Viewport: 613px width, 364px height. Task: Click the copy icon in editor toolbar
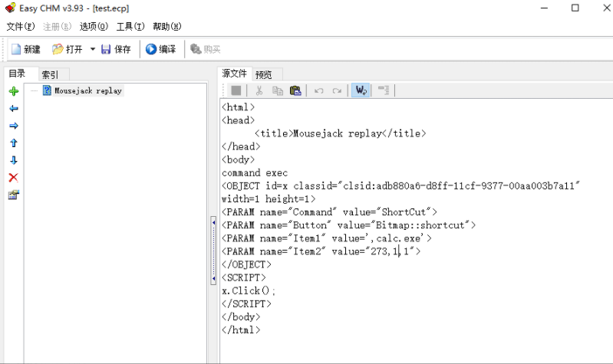click(x=278, y=90)
